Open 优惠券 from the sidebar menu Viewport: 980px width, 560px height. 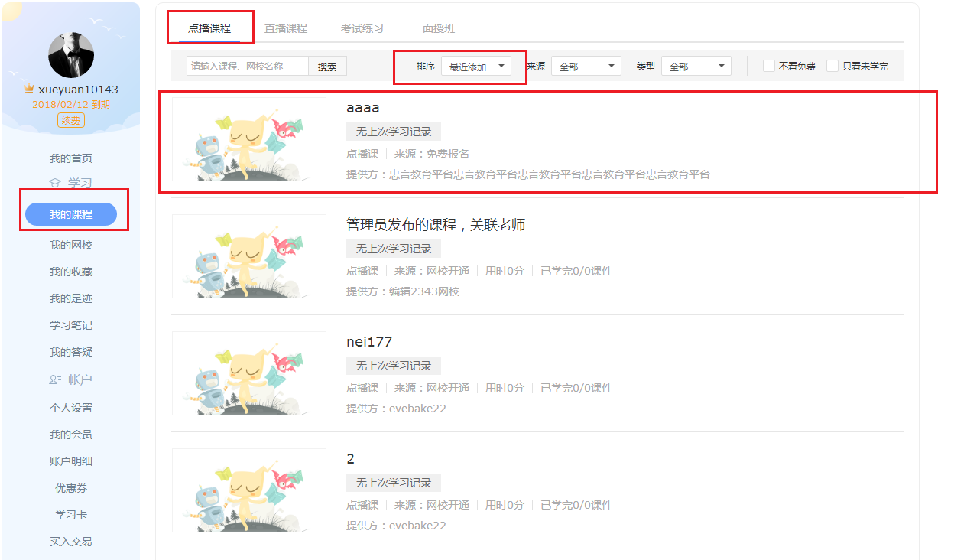click(71, 488)
